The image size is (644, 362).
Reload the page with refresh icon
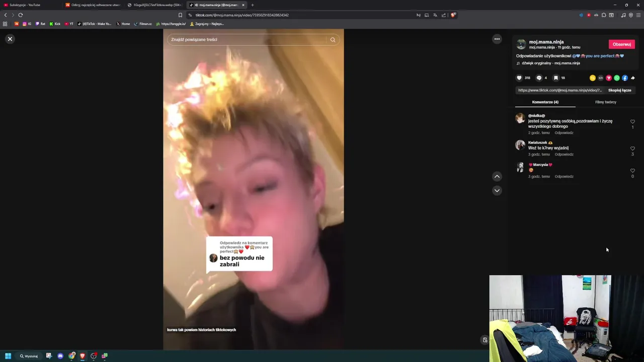[21, 15]
